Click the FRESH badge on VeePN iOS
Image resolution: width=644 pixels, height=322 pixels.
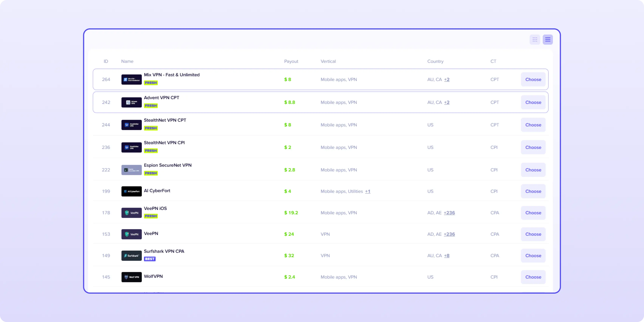151,216
